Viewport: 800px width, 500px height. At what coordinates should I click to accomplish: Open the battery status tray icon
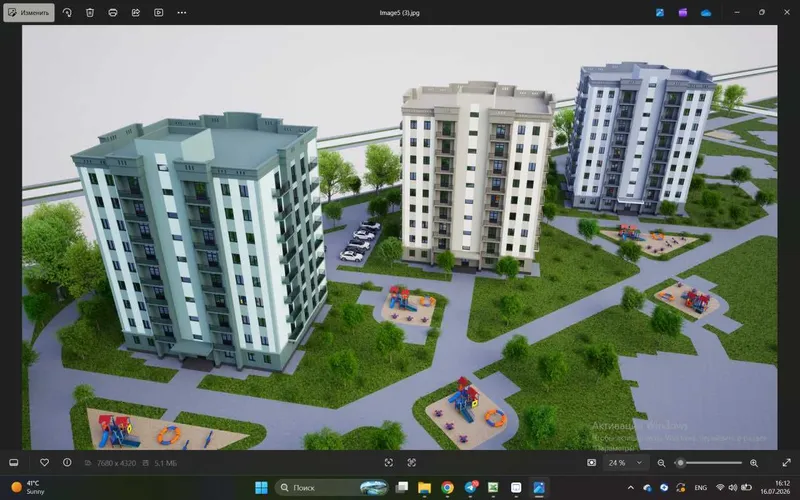(746, 488)
